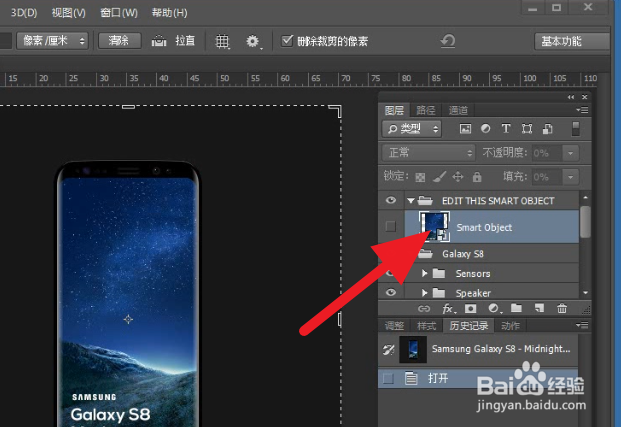Open the Layers panel flyout menu
The image size is (621, 427).
click(x=582, y=110)
